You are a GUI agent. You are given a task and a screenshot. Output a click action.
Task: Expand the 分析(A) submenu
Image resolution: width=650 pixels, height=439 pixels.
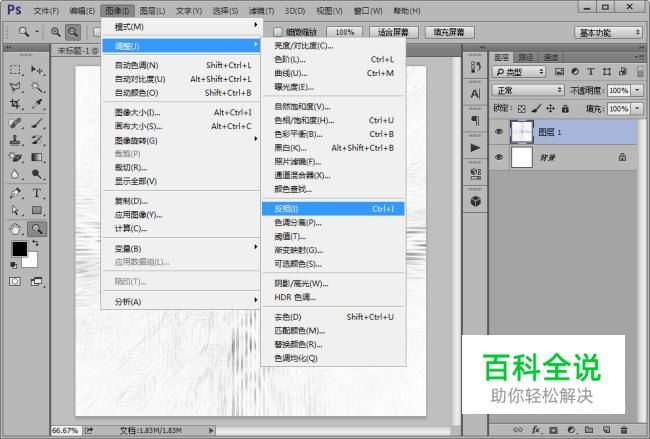181,301
